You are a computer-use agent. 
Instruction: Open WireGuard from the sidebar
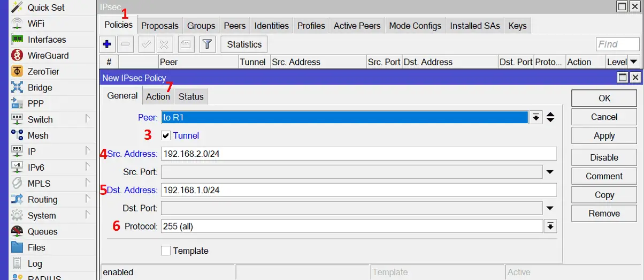pos(48,56)
